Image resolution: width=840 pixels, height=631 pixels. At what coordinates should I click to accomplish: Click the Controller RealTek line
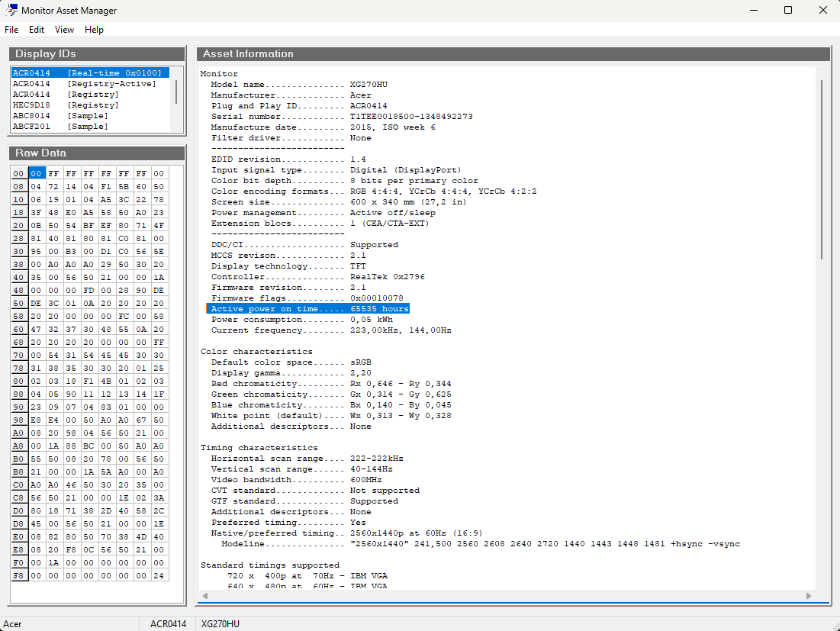(317, 277)
